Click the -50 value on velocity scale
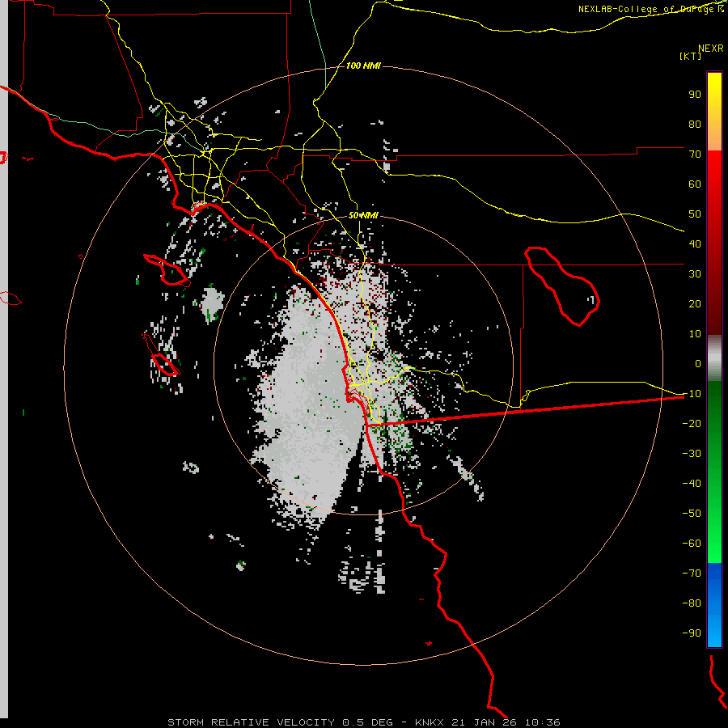Viewport: 728px width, 728px height. [692, 514]
